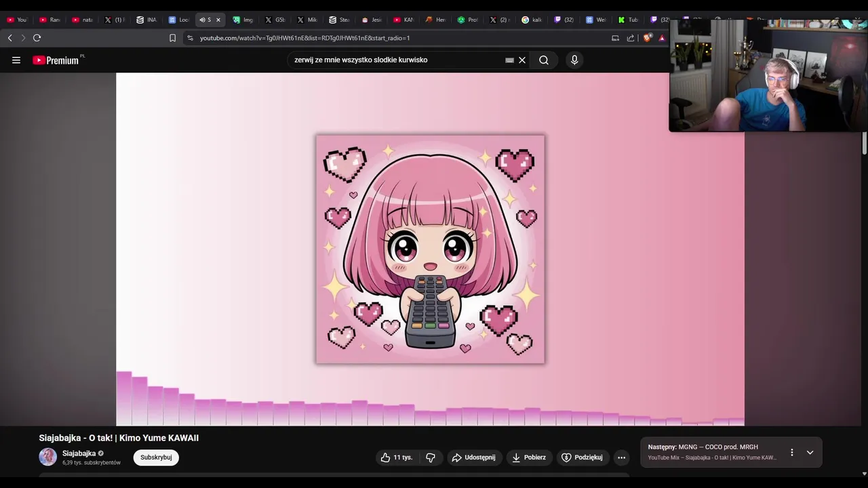
Task: Switch to the first YouTube tab 'You'
Action: point(18,20)
